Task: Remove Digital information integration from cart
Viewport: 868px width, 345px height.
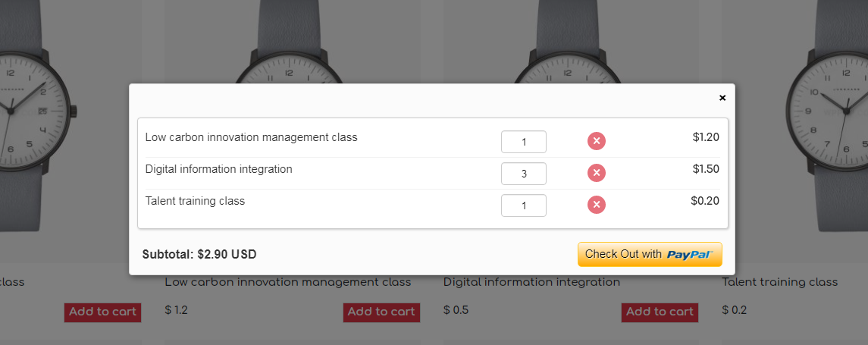Action: click(597, 173)
